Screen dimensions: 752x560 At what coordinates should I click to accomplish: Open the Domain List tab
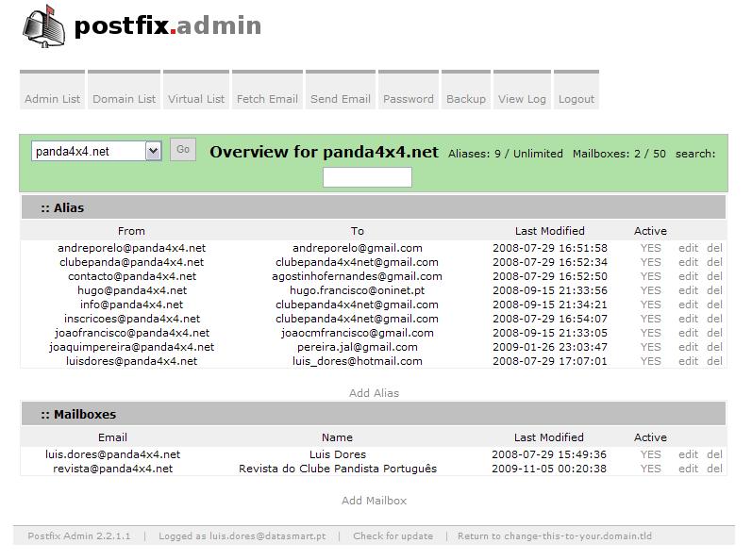coord(125,91)
